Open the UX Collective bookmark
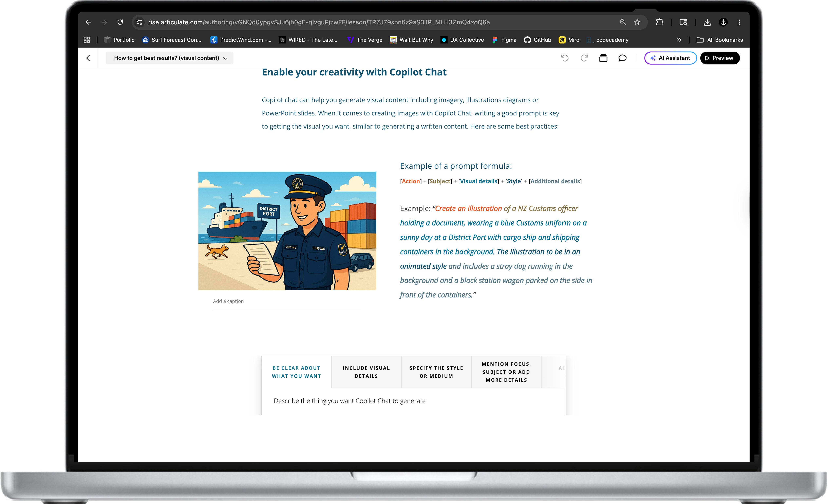The width and height of the screenshot is (828, 504). 462,40
